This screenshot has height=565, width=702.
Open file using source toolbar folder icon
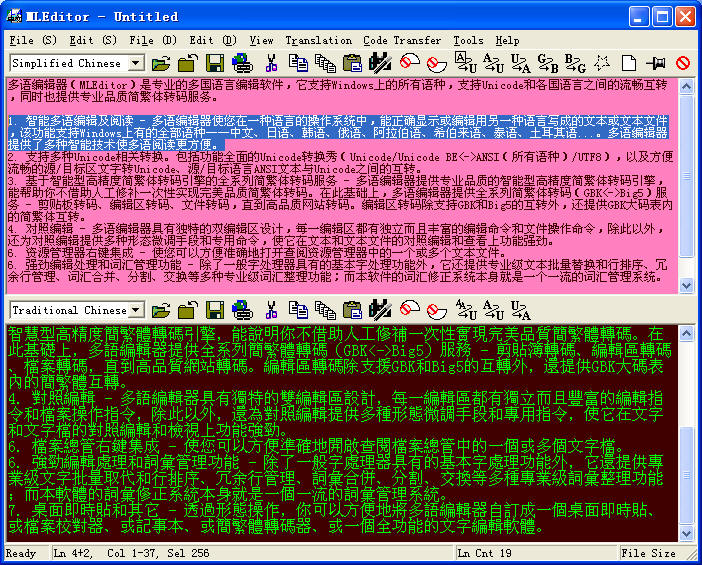[x=161, y=64]
